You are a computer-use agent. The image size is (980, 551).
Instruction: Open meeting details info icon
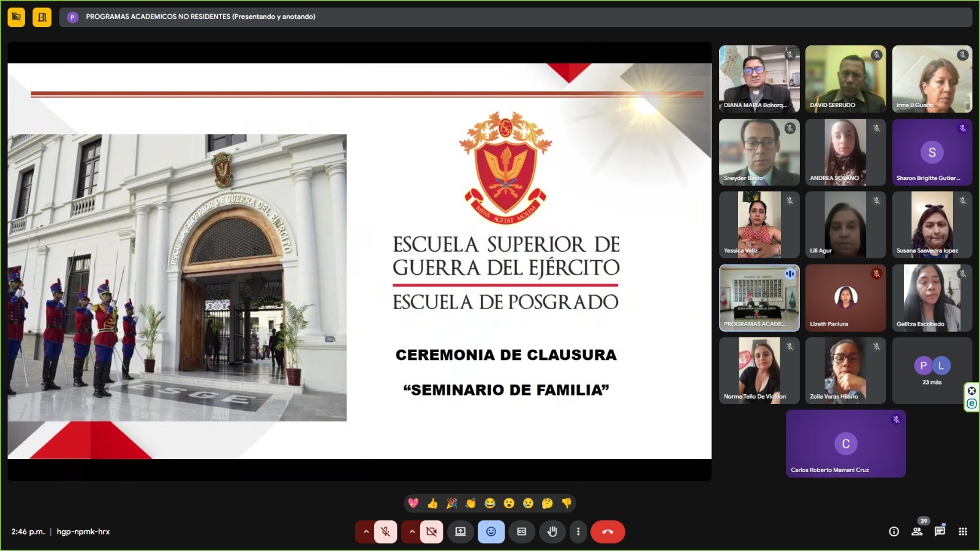pyautogui.click(x=894, y=531)
